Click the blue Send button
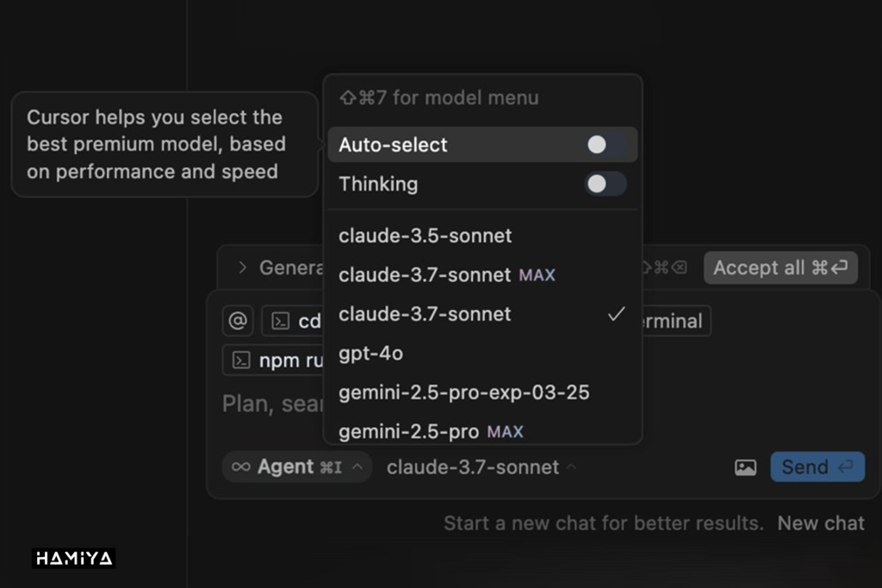882x588 pixels. (817, 467)
